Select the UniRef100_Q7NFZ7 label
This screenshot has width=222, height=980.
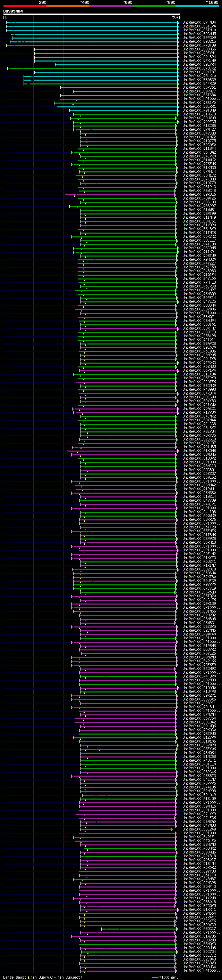point(199,129)
